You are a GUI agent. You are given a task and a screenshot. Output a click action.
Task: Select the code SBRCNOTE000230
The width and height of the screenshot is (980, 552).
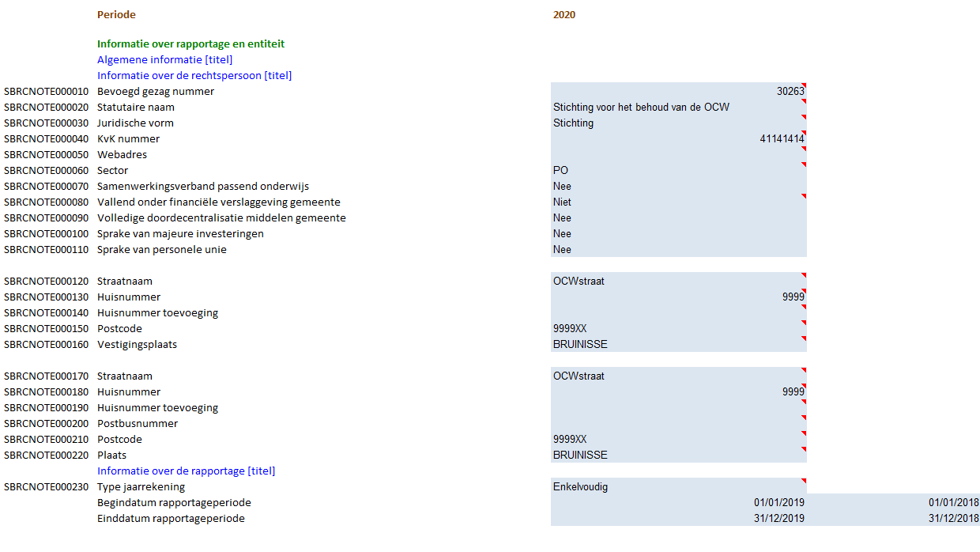click(46, 487)
